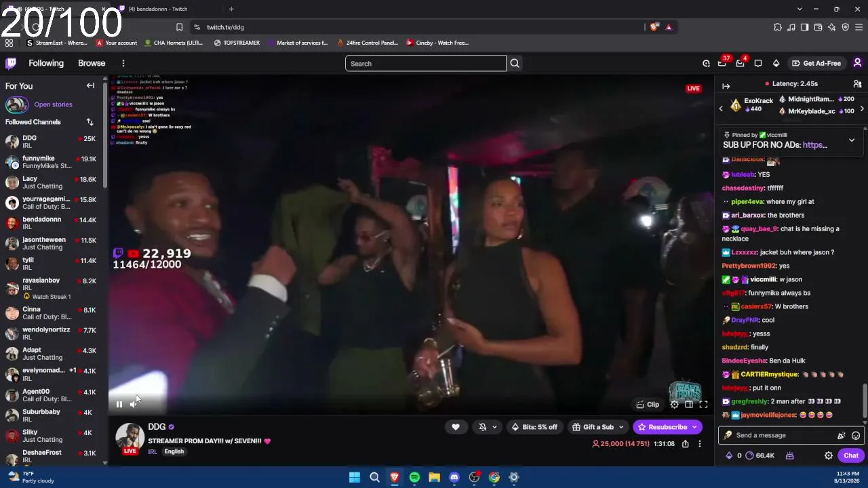Sort the Followed Channels list
Image resolution: width=868 pixels, height=488 pixels.
click(90, 122)
